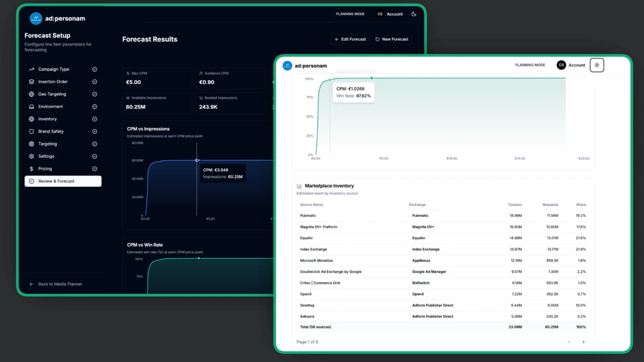The height and width of the screenshot is (362, 644).
Task: Click Inventory completed checkmark
Action: coord(95,119)
